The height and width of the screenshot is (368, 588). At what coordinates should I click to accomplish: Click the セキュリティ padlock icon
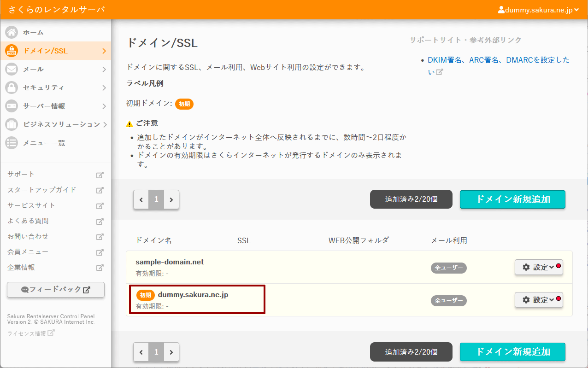click(x=12, y=88)
